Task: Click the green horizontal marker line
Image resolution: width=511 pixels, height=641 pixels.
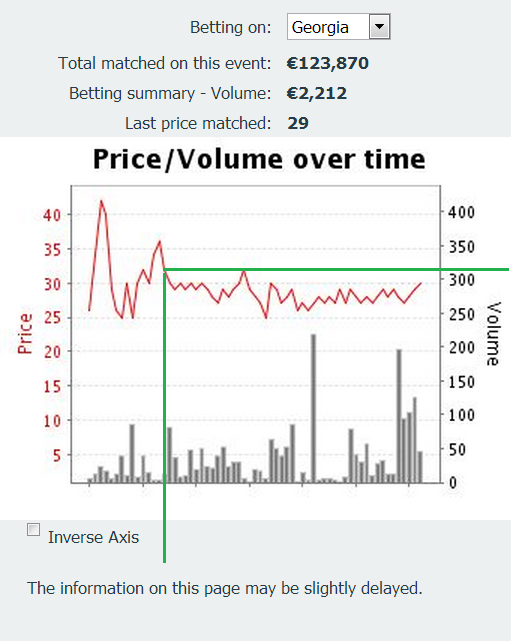Action: tap(336, 269)
